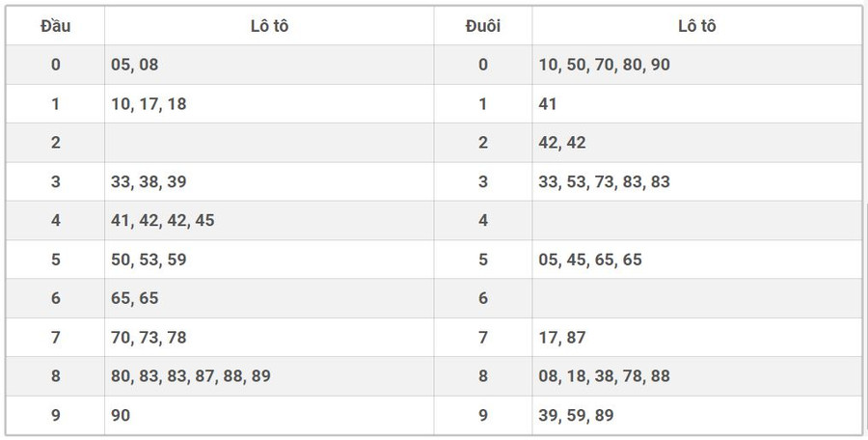Click the '05, 45, 65, 65' cell
Screen dimensions: 868x440
pos(590,260)
